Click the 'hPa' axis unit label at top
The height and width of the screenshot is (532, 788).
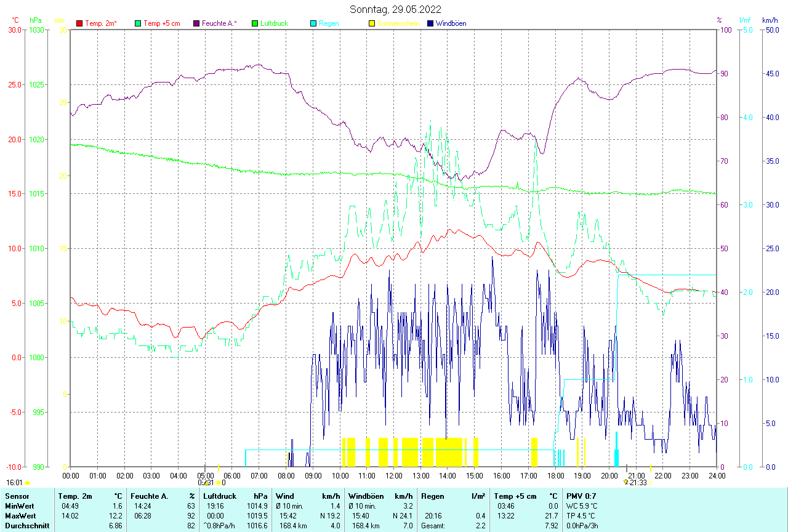[x=35, y=20]
